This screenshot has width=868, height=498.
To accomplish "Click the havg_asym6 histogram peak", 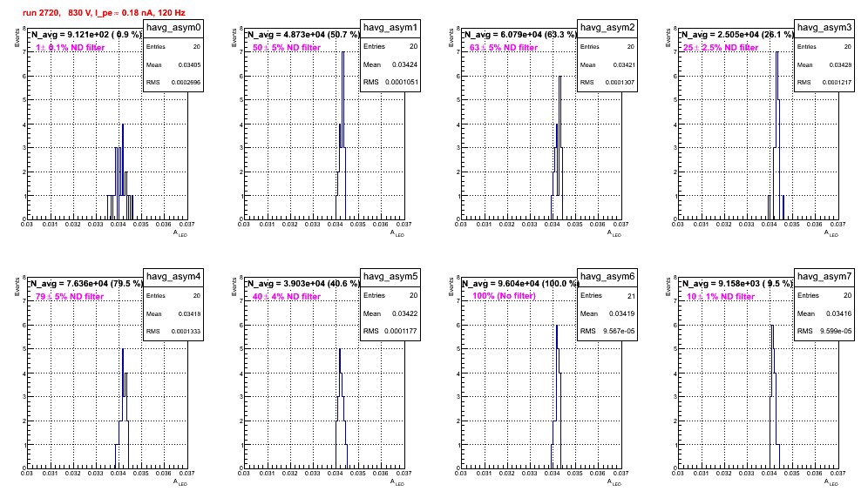I will 556,326.
